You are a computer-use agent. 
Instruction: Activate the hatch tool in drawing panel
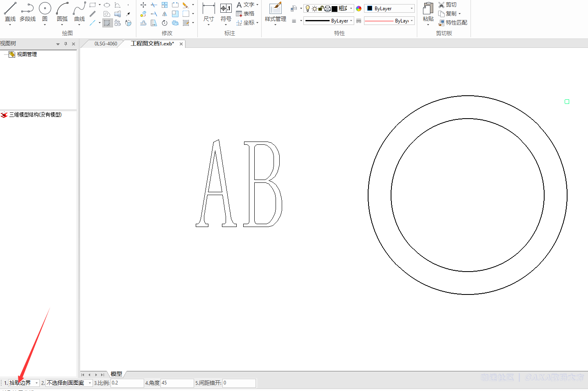tap(107, 23)
